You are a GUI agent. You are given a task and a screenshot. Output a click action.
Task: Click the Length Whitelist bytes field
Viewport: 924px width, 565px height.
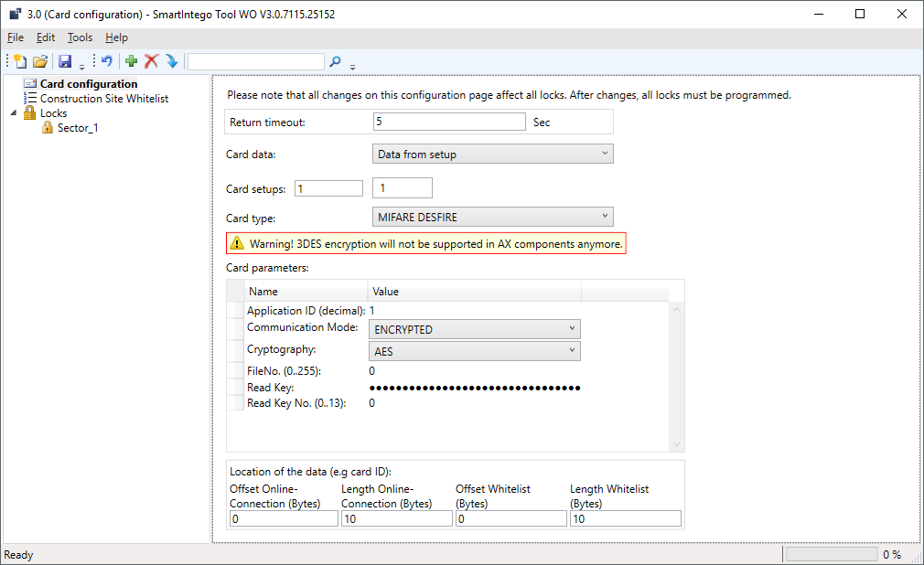point(625,519)
